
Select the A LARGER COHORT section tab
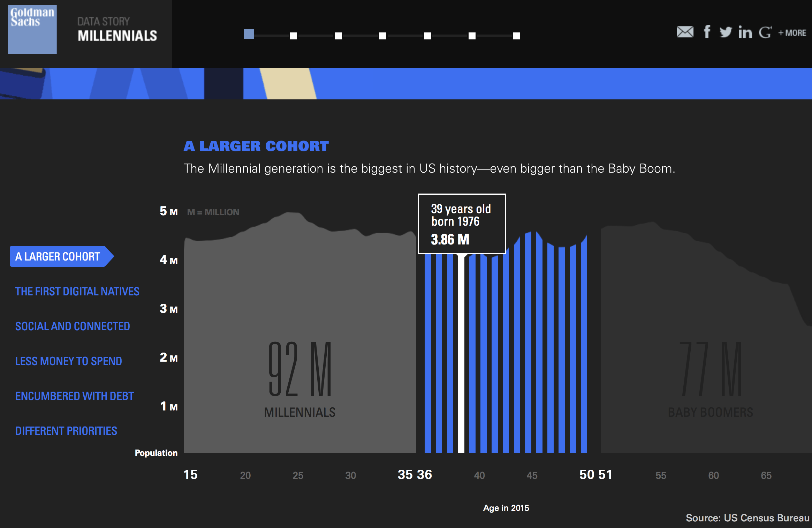point(62,256)
